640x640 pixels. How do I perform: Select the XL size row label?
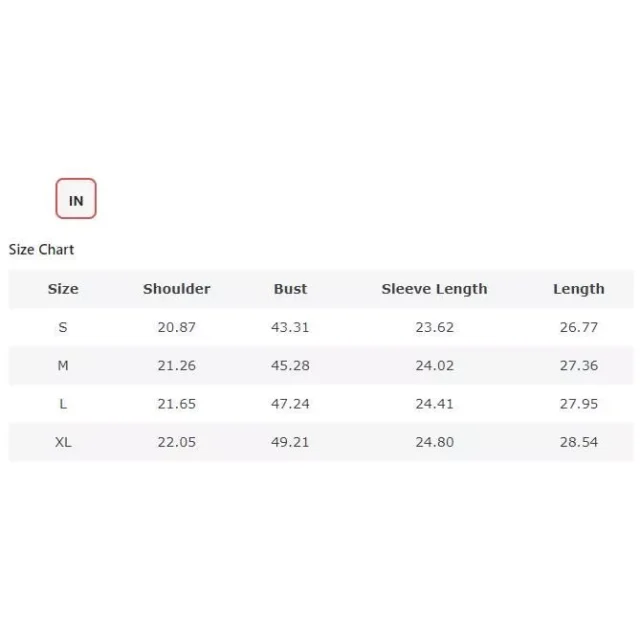(x=63, y=441)
